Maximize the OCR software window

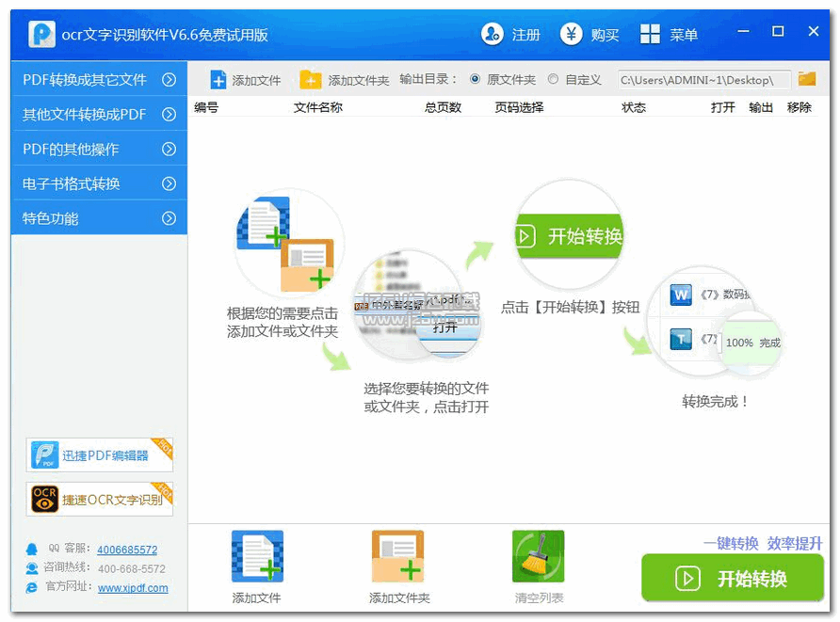[x=778, y=32]
